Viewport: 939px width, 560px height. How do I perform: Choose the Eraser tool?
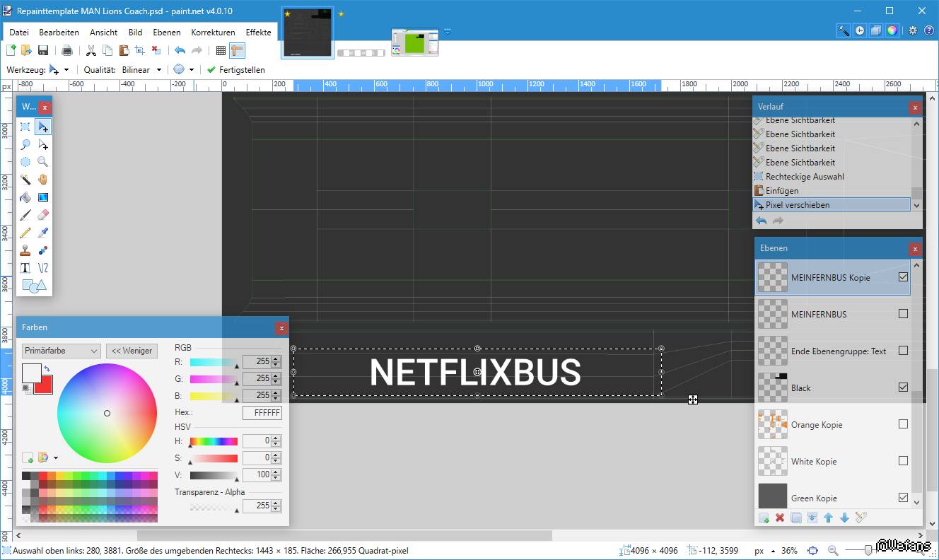click(43, 215)
